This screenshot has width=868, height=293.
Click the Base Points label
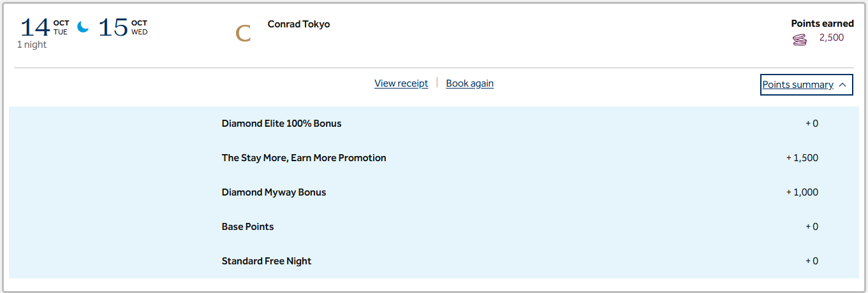coord(247,227)
